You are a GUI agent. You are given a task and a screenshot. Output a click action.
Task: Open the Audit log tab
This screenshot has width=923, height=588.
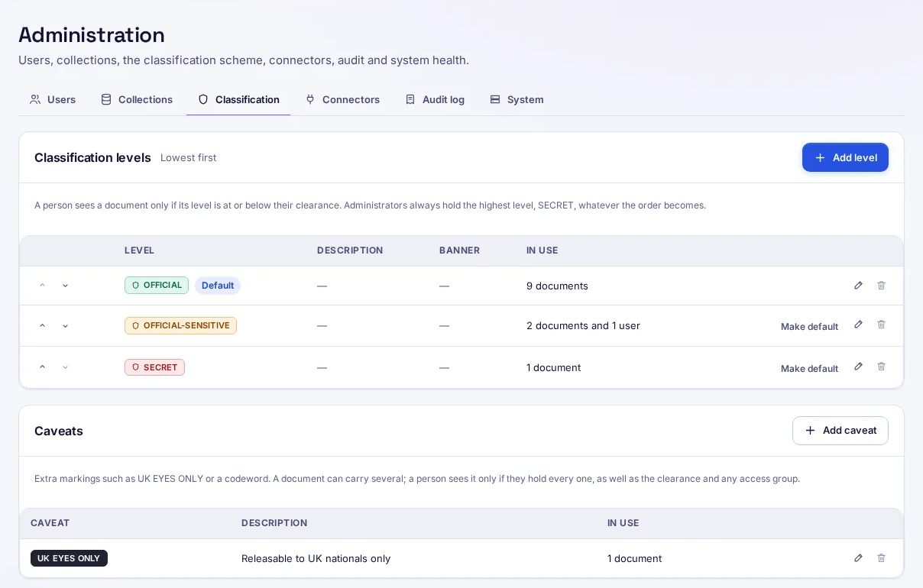tap(435, 99)
